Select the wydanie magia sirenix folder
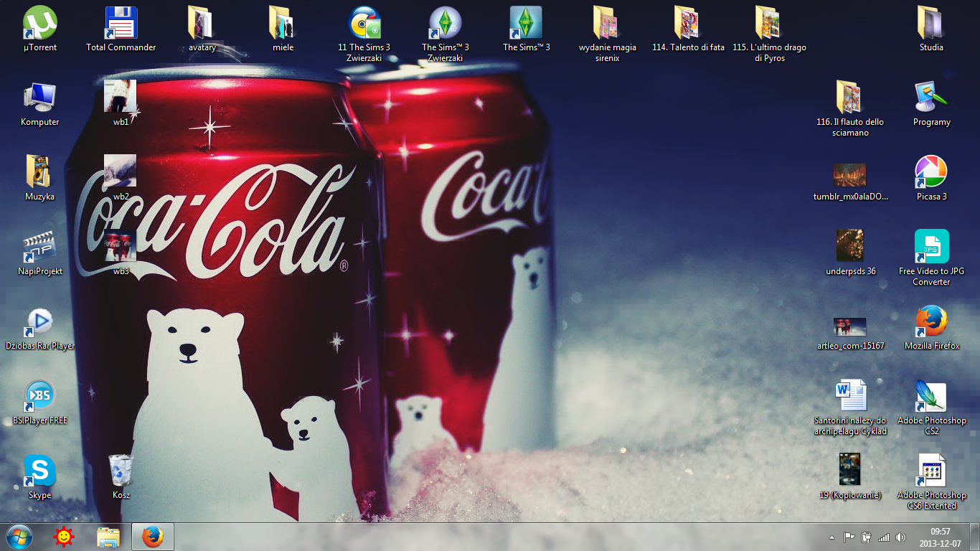Screen dimensions: 980x551 point(608,34)
